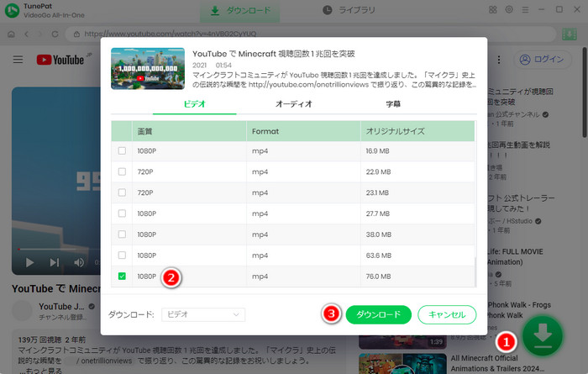This screenshot has height=374, width=588.
Task: Click the lock icon in address bar
Action: coord(76,34)
